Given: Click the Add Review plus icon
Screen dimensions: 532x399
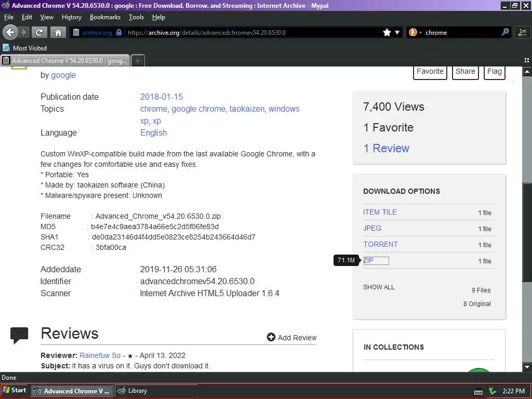Looking at the screenshot, I should pyautogui.click(x=271, y=337).
